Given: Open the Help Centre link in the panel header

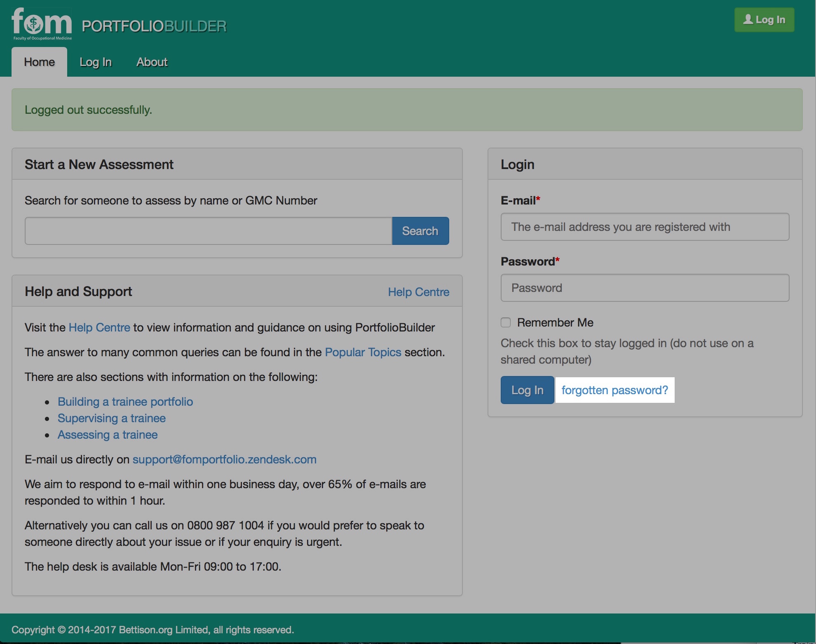Looking at the screenshot, I should coord(419,292).
